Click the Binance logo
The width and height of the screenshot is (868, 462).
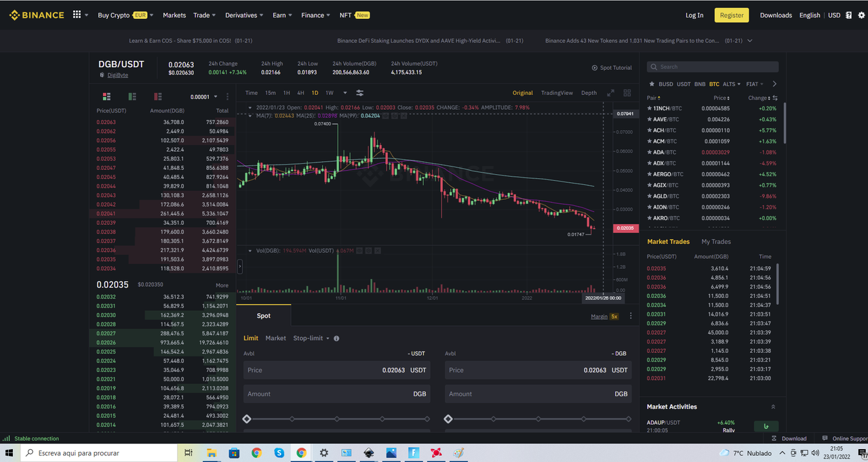point(37,15)
